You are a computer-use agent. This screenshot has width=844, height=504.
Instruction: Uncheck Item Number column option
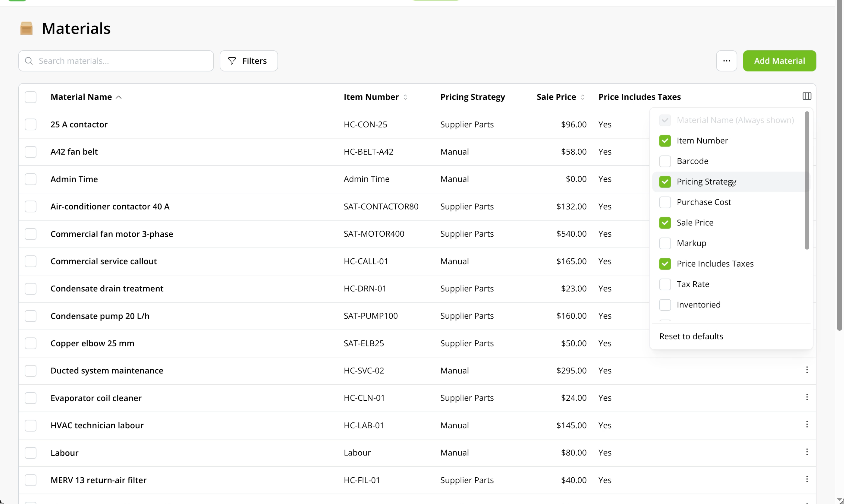(x=665, y=141)
